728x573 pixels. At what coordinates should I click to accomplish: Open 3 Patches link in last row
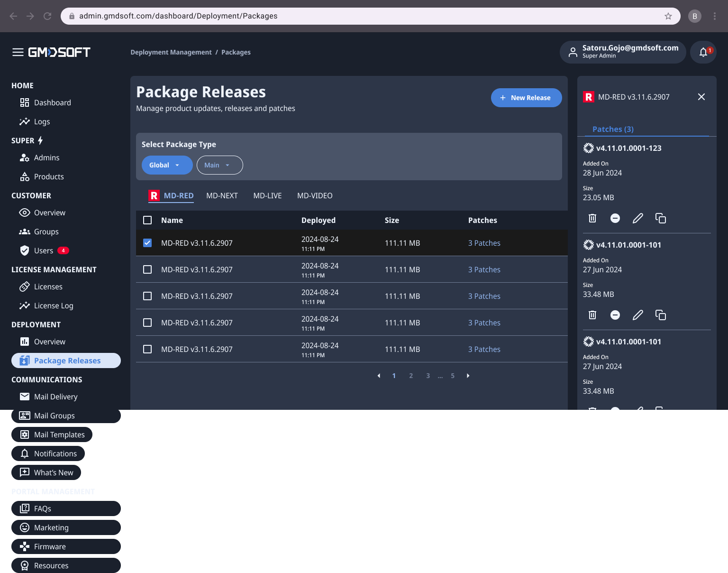point(484,349)
